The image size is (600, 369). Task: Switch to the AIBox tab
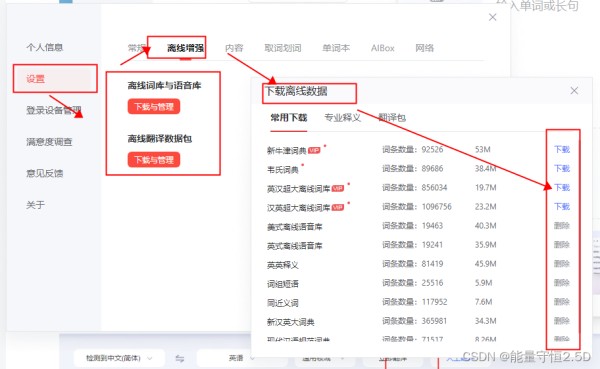(x=383, y=48)
